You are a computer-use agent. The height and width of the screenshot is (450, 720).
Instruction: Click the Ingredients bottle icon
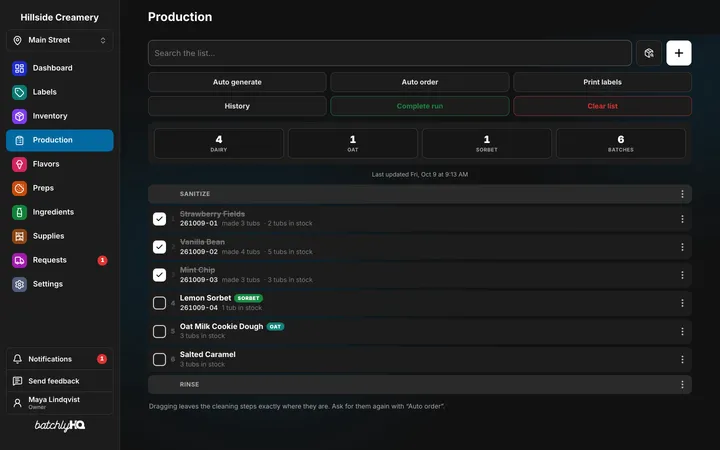click(x=19, y=212)
